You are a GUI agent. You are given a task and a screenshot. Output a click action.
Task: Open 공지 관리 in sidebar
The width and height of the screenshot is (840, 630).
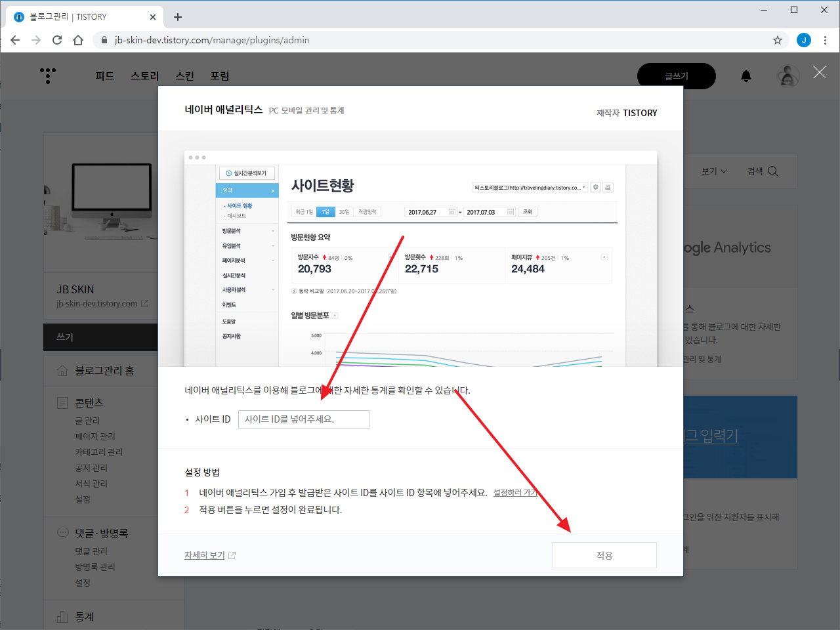91,468
